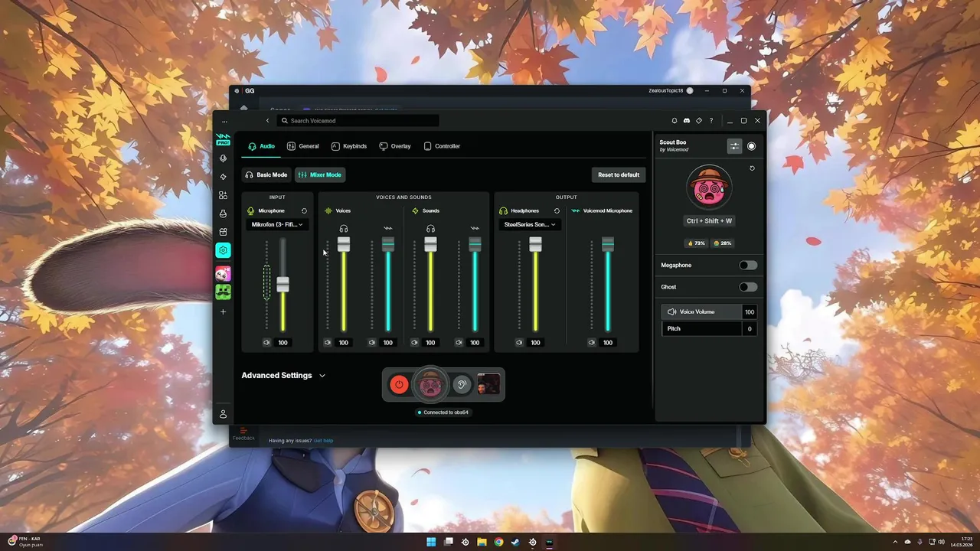The width and height of the screenshot is (980, 551).
Task: Switch to the General tab
Action: (x=303, y=146)
